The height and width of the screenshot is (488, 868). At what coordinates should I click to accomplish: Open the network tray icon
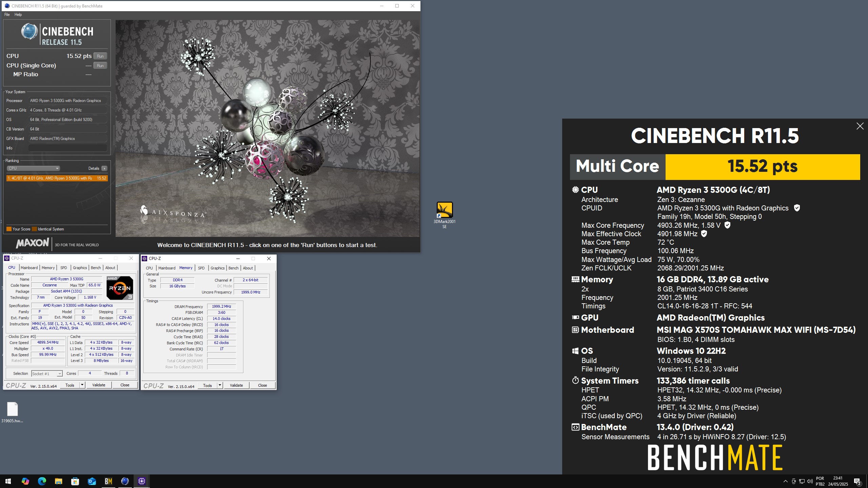(x=802, y=481)
